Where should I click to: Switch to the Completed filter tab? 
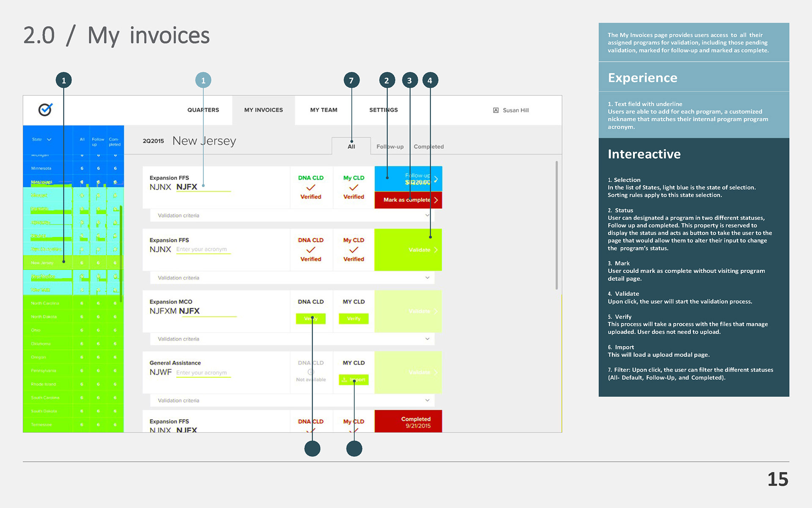(x=428, y=146)
